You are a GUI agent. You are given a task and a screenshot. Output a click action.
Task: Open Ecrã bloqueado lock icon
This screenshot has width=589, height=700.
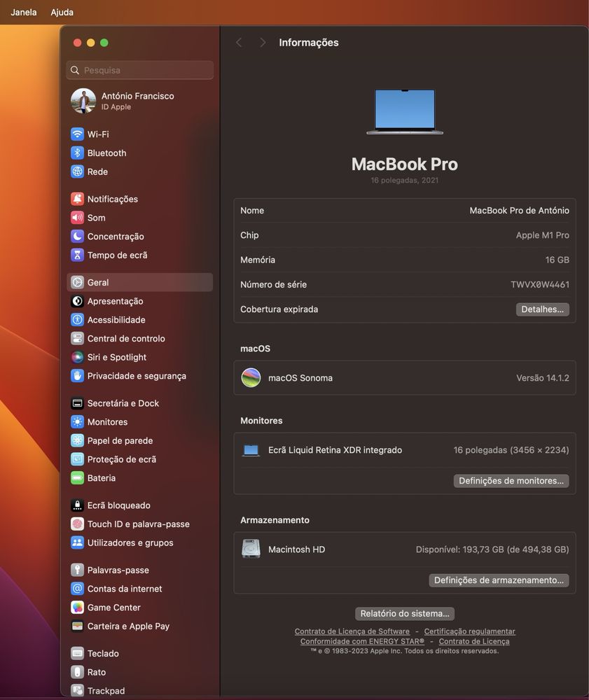[77, 505]
